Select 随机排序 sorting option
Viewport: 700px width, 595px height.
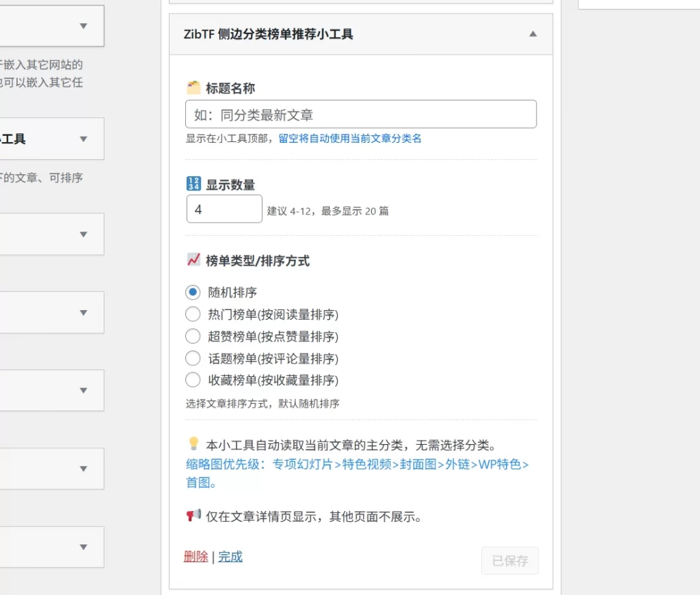pyautogui.click(x=192, y=292)
